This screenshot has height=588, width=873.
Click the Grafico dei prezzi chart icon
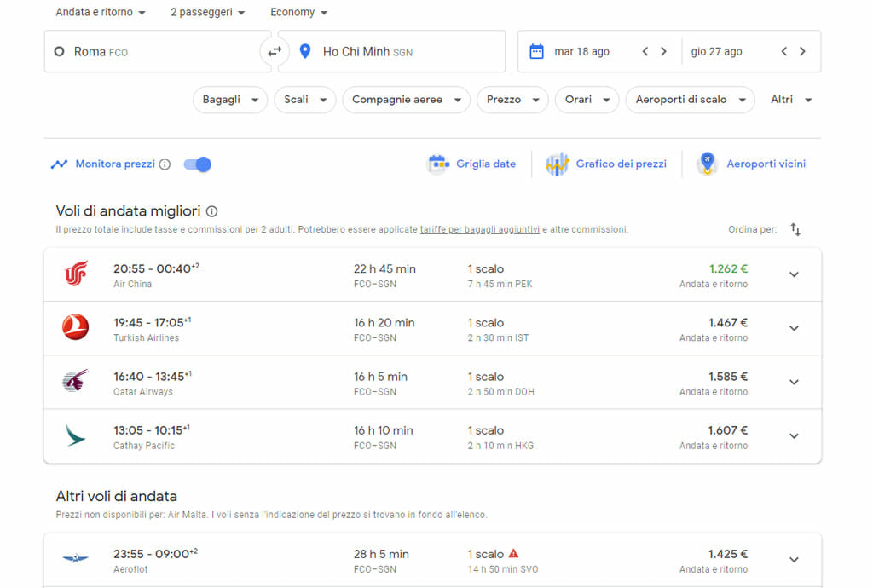pos(558,164)
